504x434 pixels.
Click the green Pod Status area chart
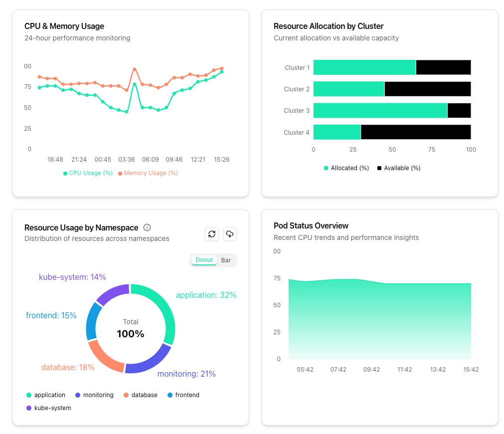coord(380,319)
